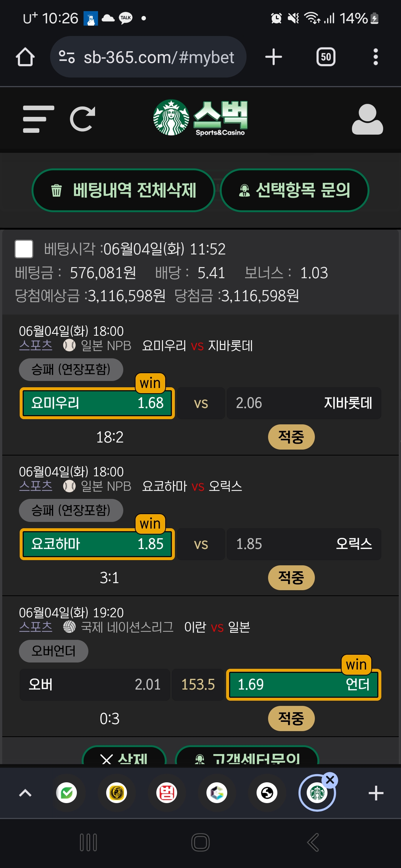Open the green checkmark shortcut icon
The image size is (401, 868).
point(66,793)
